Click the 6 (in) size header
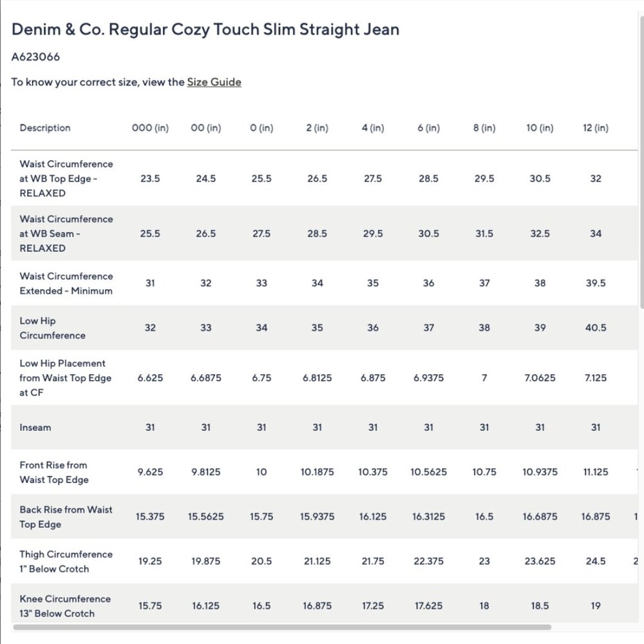Viewport: 644px width, 644px height. click(428, 128)
